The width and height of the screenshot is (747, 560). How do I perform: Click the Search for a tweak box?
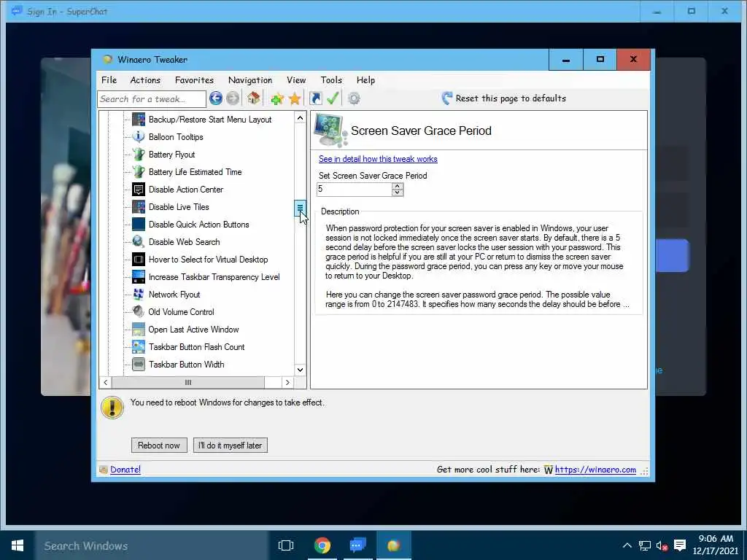click(x=152, y=99)
